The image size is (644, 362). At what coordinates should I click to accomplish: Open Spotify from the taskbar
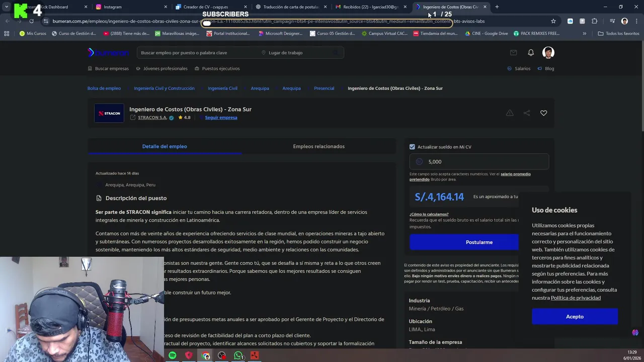pyautogui.click(x=172, y=355)
